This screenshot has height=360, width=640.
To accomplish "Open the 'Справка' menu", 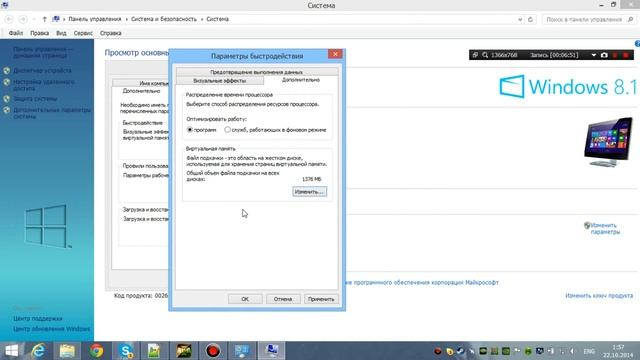I will coord(111,33).
